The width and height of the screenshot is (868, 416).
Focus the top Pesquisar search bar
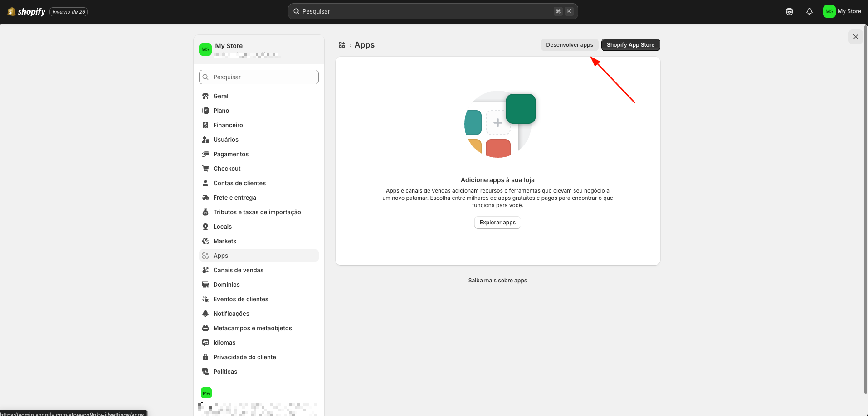(x=433, y=11)
